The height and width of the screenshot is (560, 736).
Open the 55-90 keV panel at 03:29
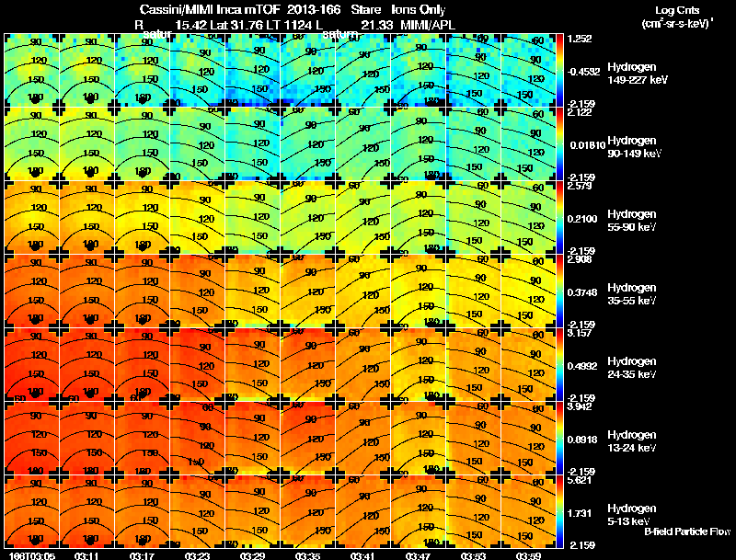(x=252, y=218)
